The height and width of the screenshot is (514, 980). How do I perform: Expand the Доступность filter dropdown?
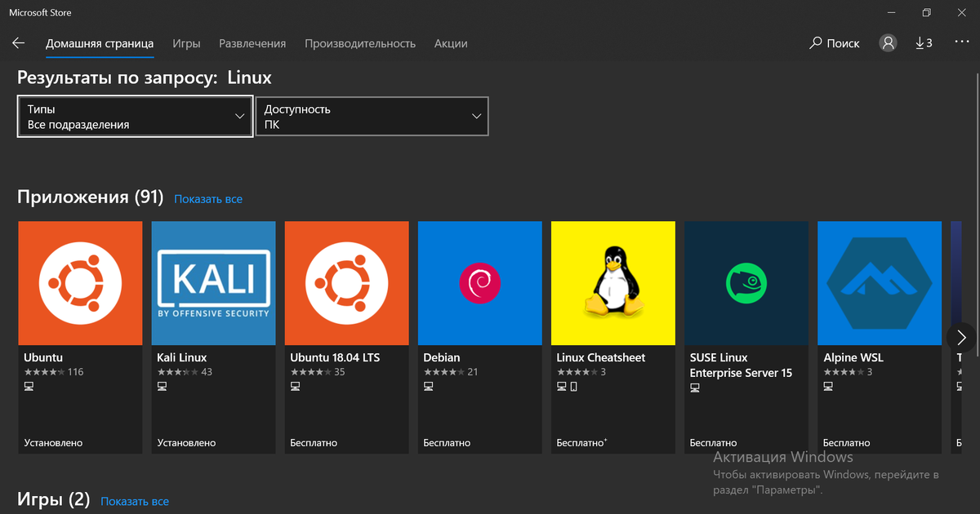(372, 117)
